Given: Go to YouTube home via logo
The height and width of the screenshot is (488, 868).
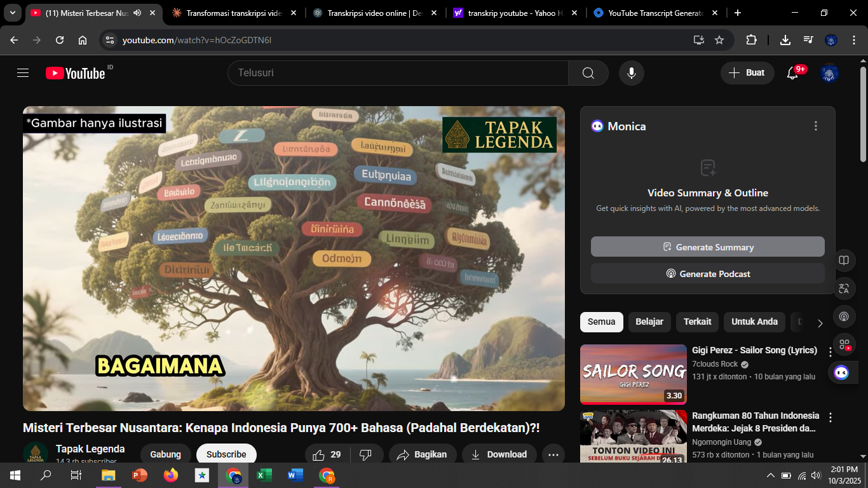Looking at the screenshot, I should pos(76,73).
